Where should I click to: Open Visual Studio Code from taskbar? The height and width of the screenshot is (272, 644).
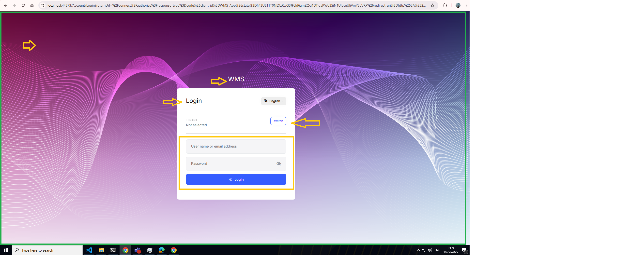click(x=89, y=250)
